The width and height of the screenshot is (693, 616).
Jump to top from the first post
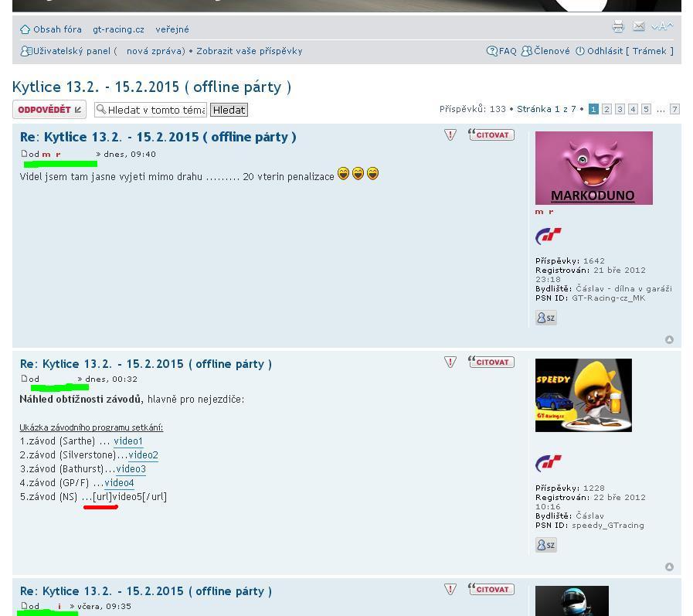[669, 339]
